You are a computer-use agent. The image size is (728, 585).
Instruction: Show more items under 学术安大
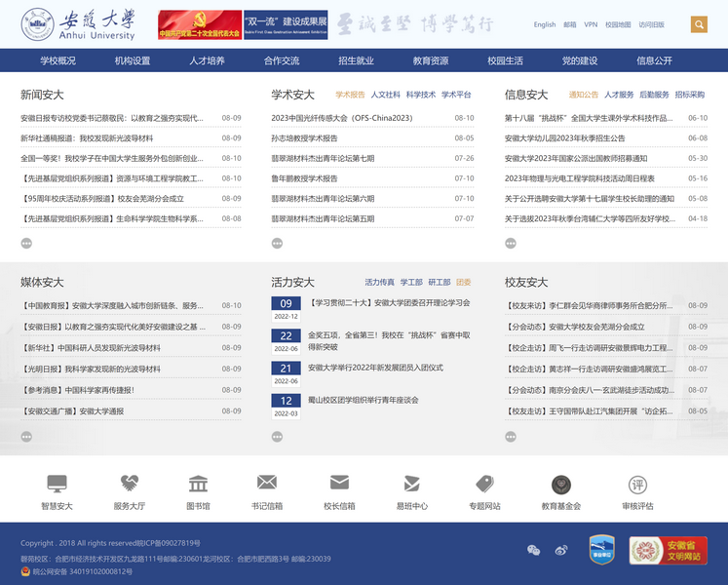(277, 243)
